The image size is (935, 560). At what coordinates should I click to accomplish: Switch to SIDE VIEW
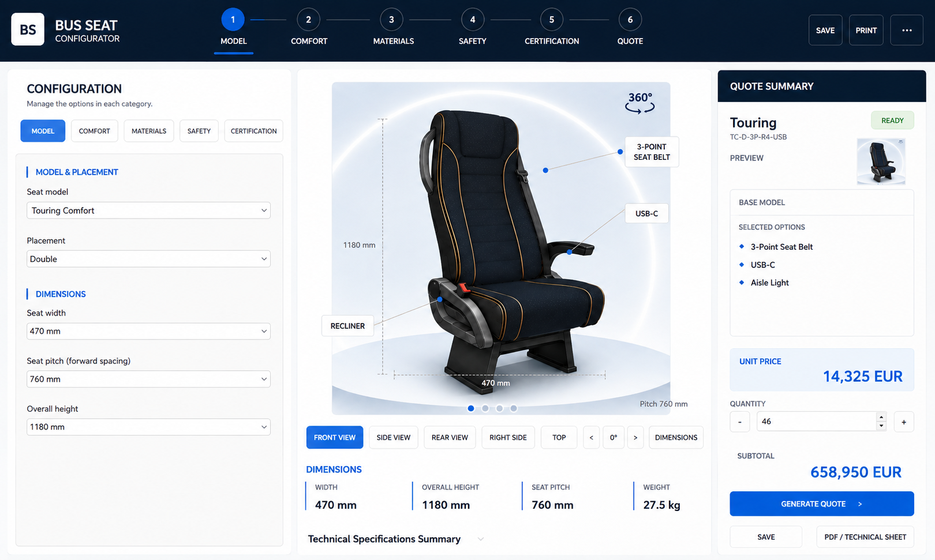click(394, 437)
